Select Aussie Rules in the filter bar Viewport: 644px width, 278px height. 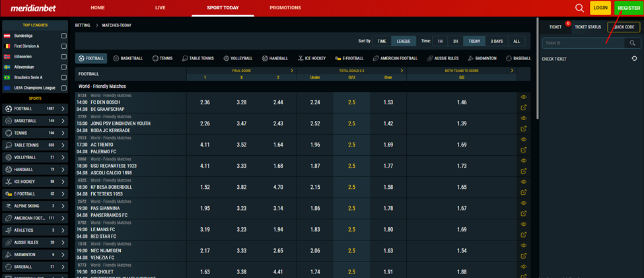[443, 58]
